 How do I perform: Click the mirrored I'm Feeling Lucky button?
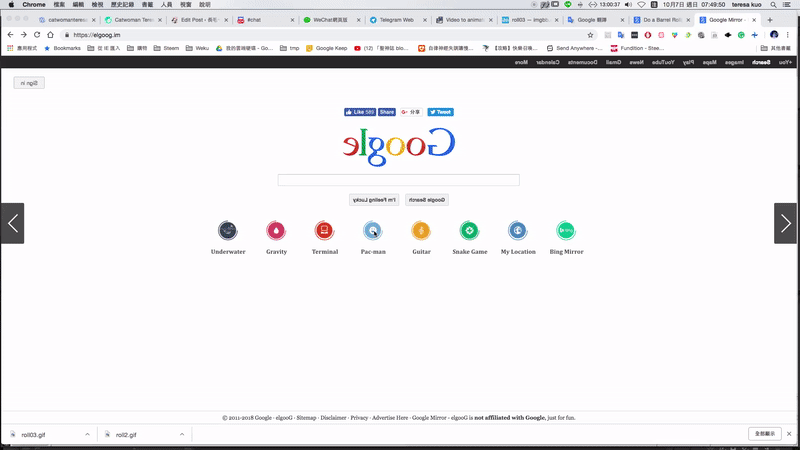pos(374,200)
